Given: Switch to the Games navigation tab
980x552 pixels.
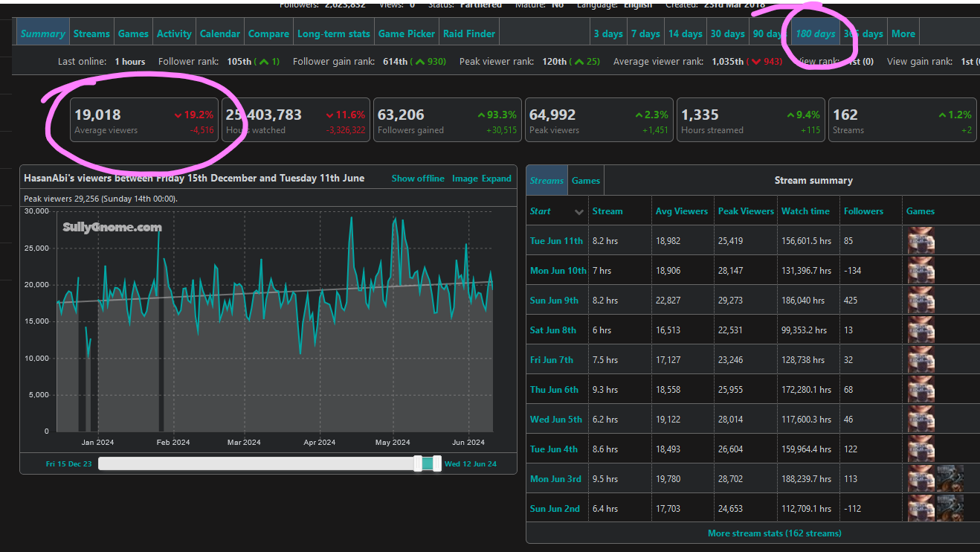Looking at the screenshot, I should coord(133,33).
